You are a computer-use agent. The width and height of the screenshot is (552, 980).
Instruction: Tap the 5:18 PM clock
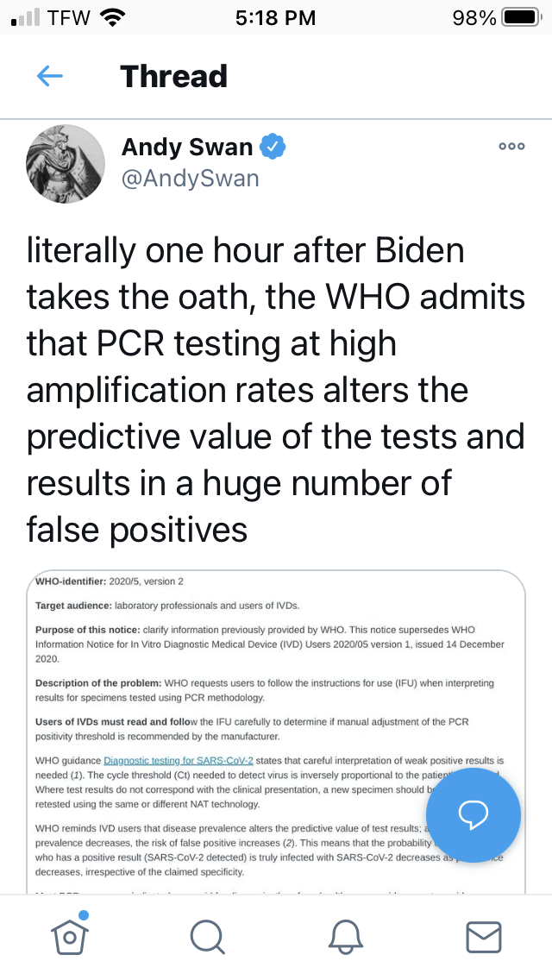(x=275, y=17)
